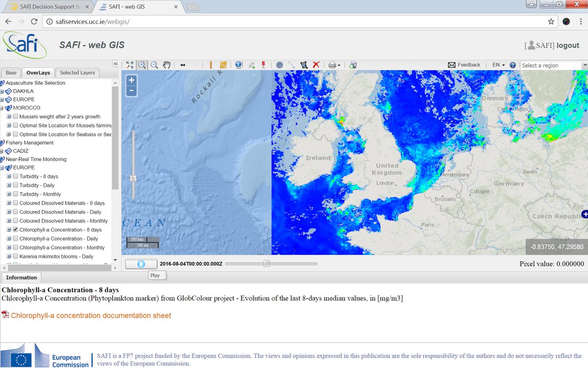The image size is (588, 368).
Task: Click the blue help question mark icon
Action: click(513, 65)
